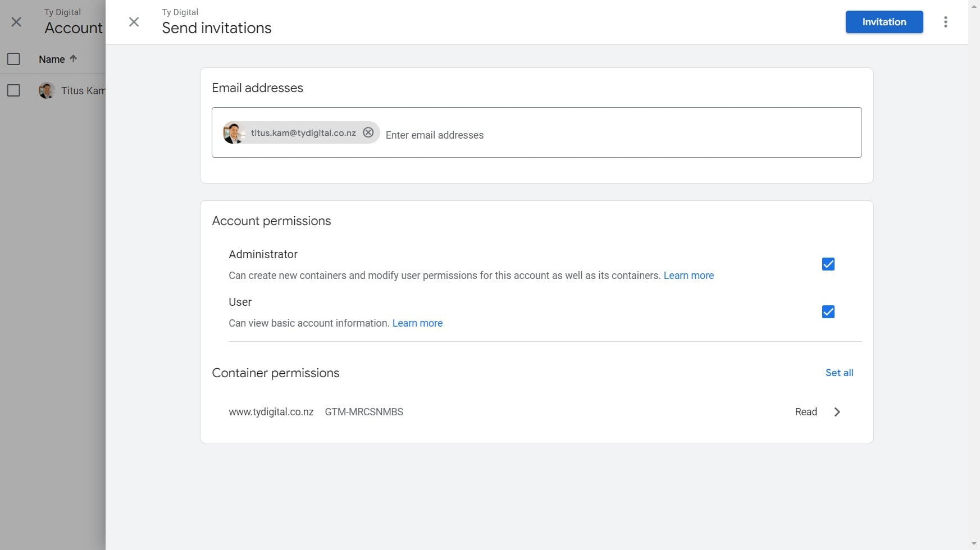Click the Enter email addresses field

[562, 135]
